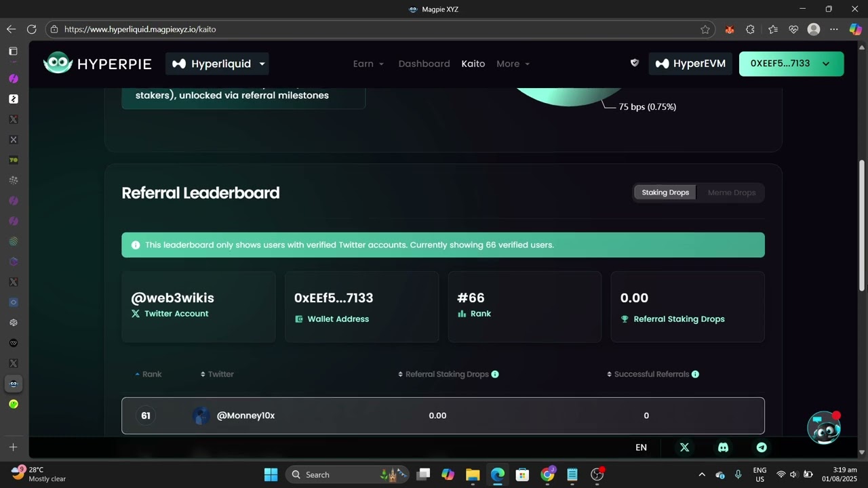Show hidden system tray icons
The width and height of the screenshot is (868, 488).
[x=702, y=474]
